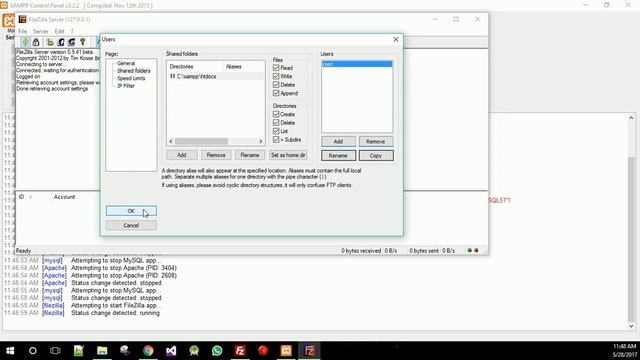The image size is (640, 360).
Task: Open WhatsApp from the taskbar
Action: pos(217,351)
